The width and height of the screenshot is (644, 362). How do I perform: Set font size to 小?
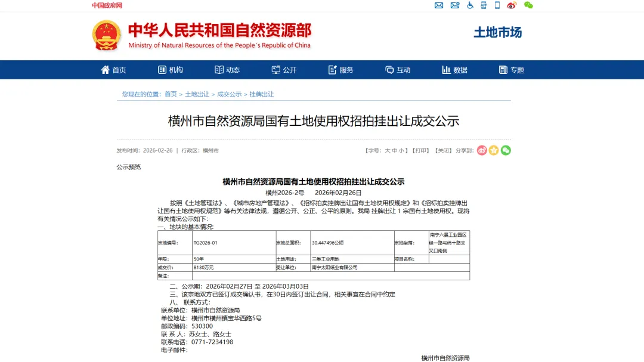401,150
